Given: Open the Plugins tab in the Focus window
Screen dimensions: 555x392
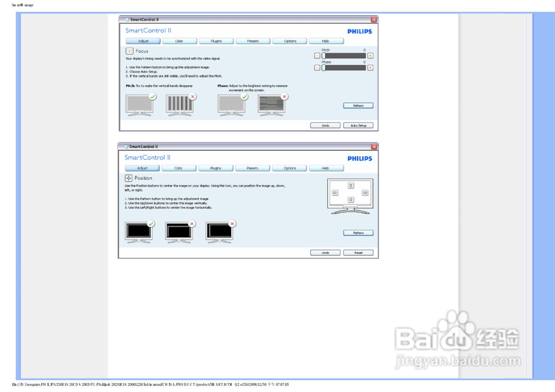Looking at the screenshot, I should (216, 41).
